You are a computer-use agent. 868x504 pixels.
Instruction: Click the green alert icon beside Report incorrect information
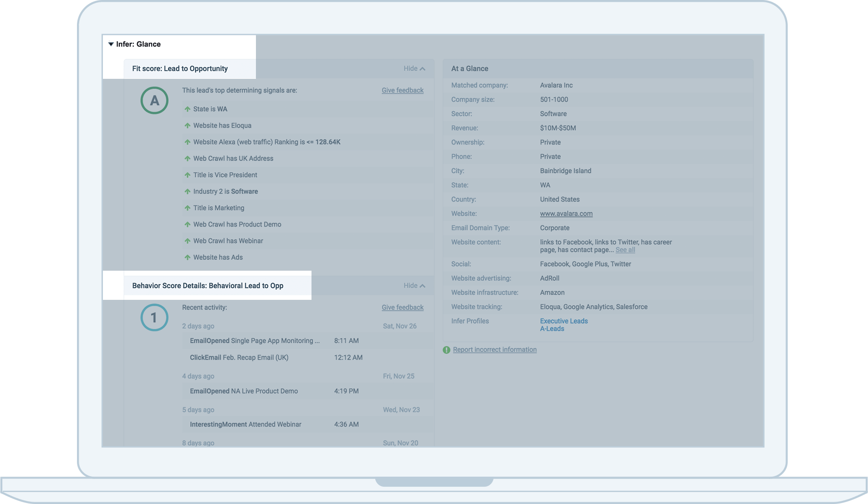pos(446,350)
